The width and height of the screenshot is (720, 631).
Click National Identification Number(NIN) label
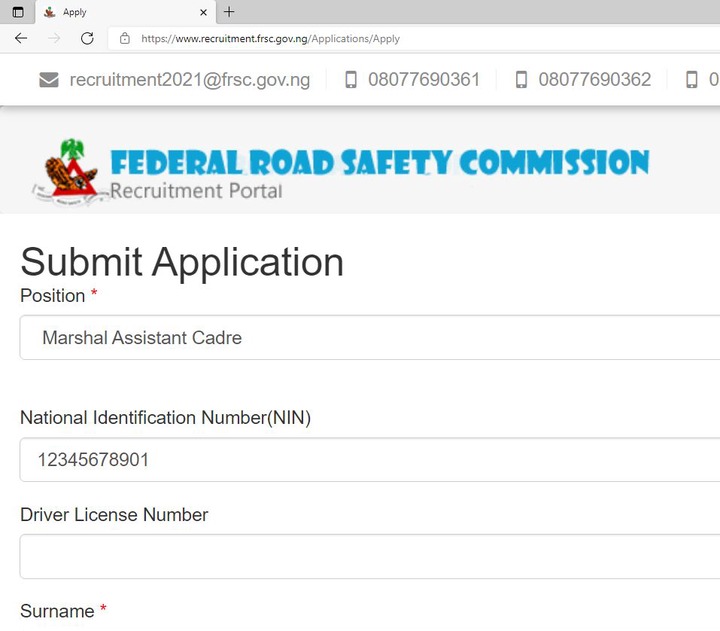(166, 418)
